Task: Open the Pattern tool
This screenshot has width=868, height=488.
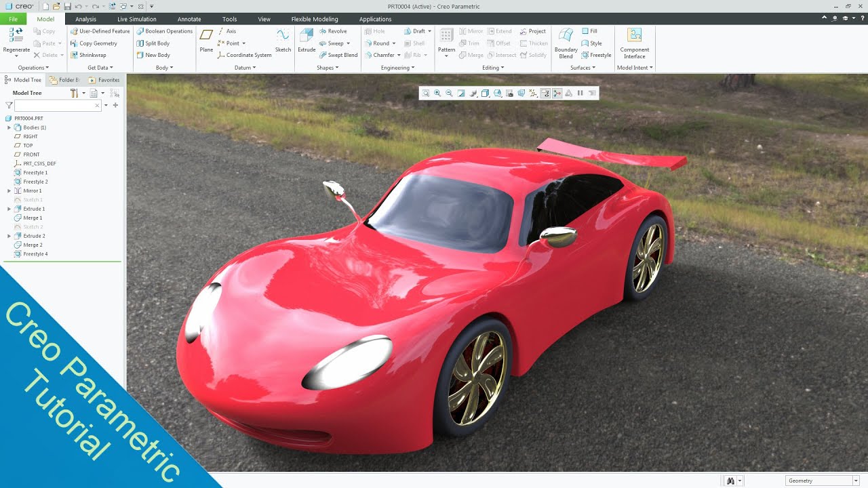Action: pyautogui.click(x=446, y=41)
